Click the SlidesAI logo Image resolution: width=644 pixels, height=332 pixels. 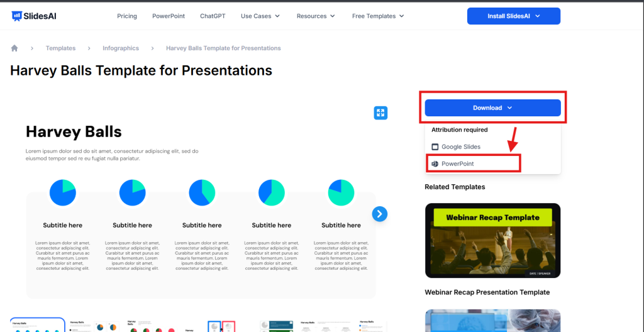[34, 16]
